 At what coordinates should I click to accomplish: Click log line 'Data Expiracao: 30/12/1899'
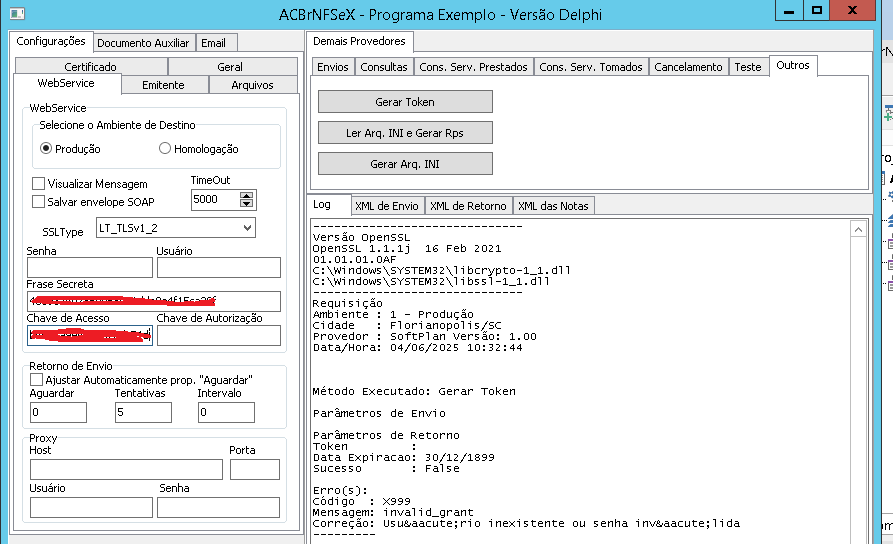[x=403, y=457]
